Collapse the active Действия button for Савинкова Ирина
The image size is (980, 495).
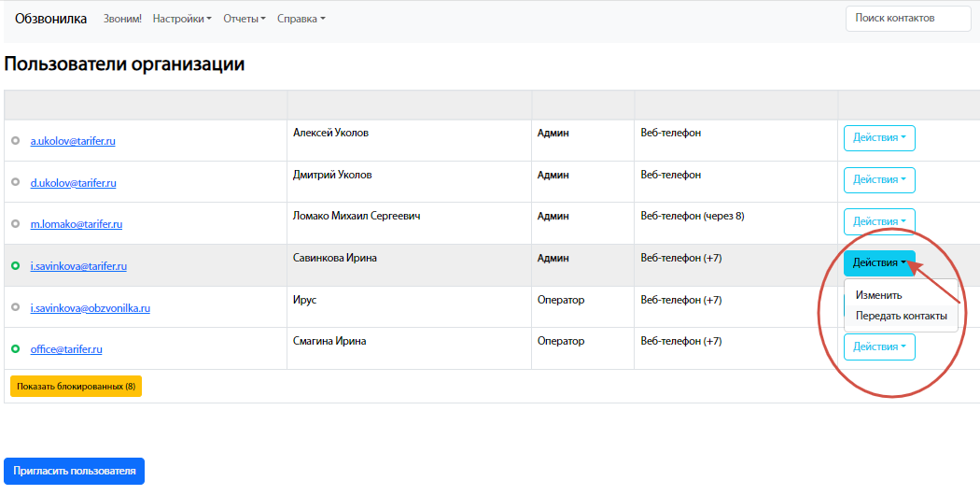pos(879,263)
